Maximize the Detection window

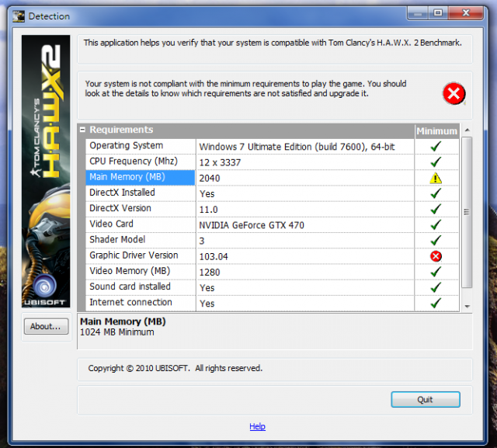coord(438,13)
